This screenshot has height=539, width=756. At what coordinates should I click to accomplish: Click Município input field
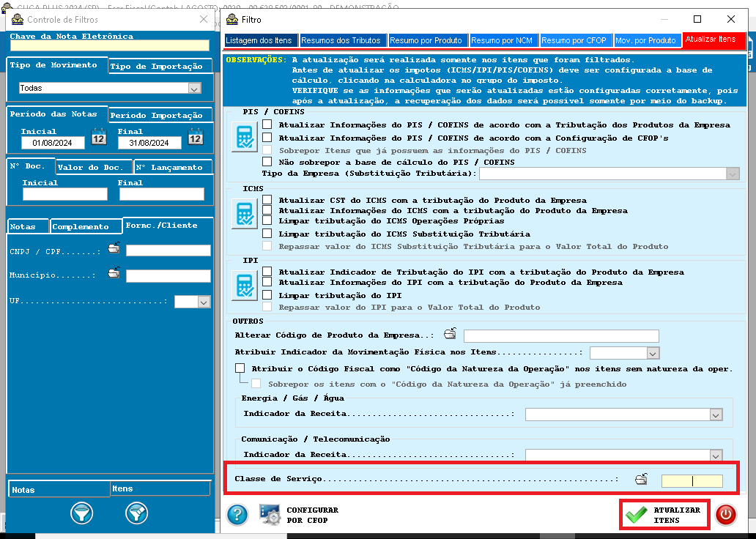point(168,276)
